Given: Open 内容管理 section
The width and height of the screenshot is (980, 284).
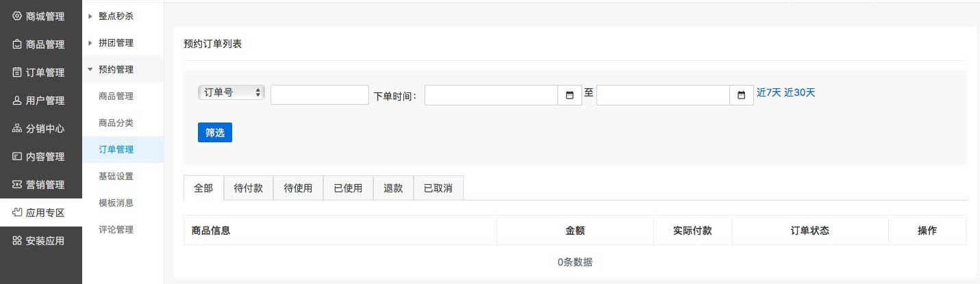Looking at the screenshot, I should (x=41, y=157).
